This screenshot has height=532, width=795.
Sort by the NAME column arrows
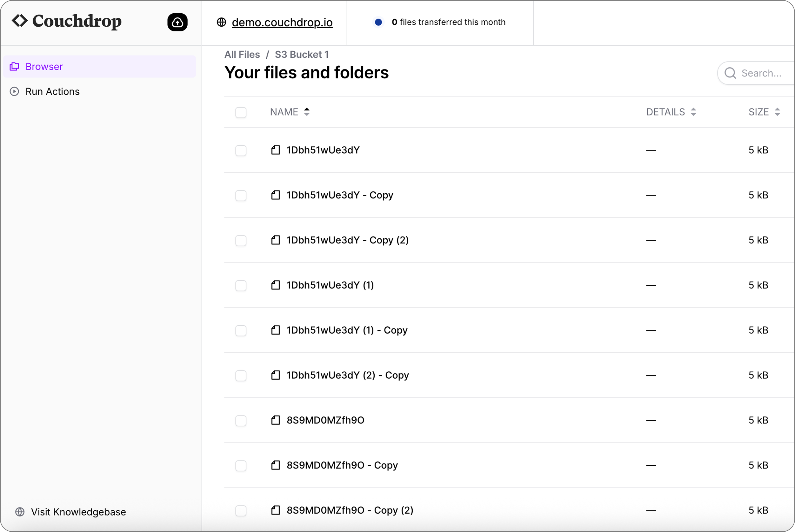[307, 112]
